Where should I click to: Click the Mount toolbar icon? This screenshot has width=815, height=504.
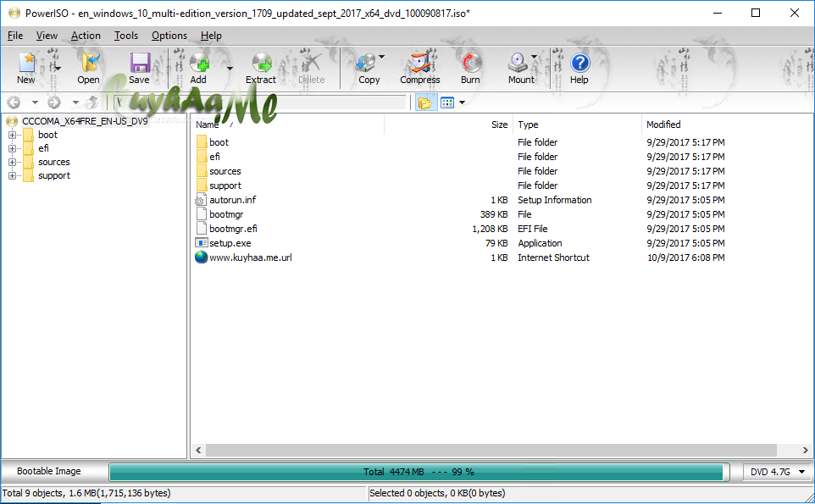pyautogui.click(x=518, y=63)
